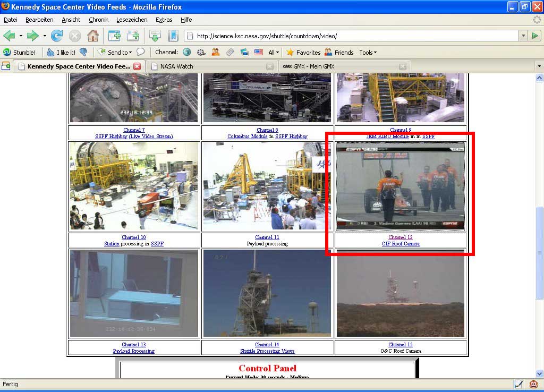Open the StumbleUpon Tools dropdown
The width and height of the screenshot is (544, 392).
[x=368, y=53]
